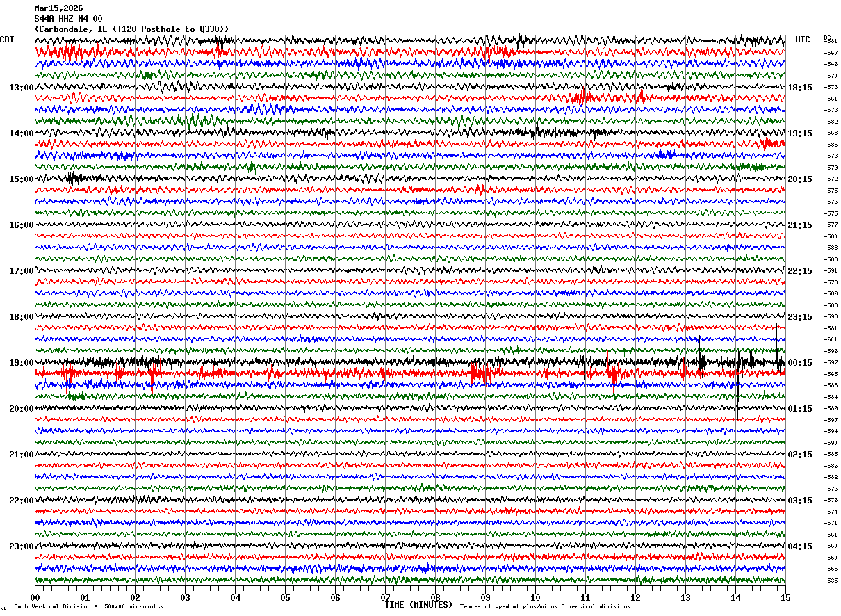
Task: Click minute tick label "10" on time axis
Action: (x=535, y=597)
